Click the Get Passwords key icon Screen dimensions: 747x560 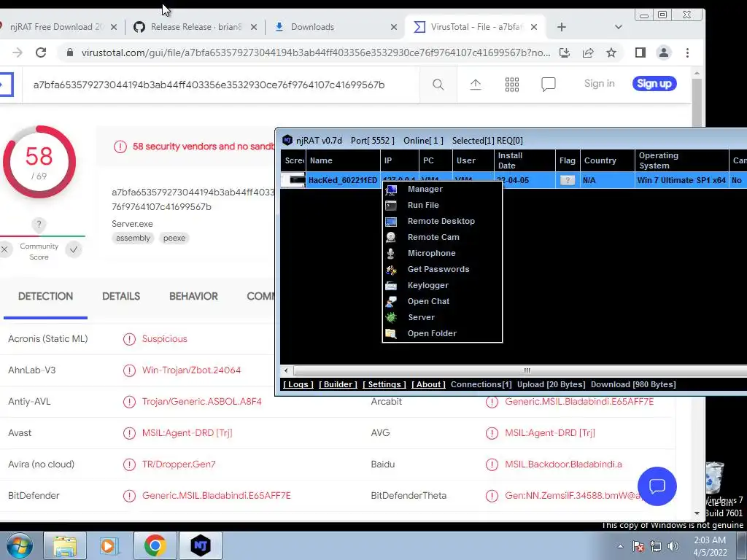tap(391, 270)
